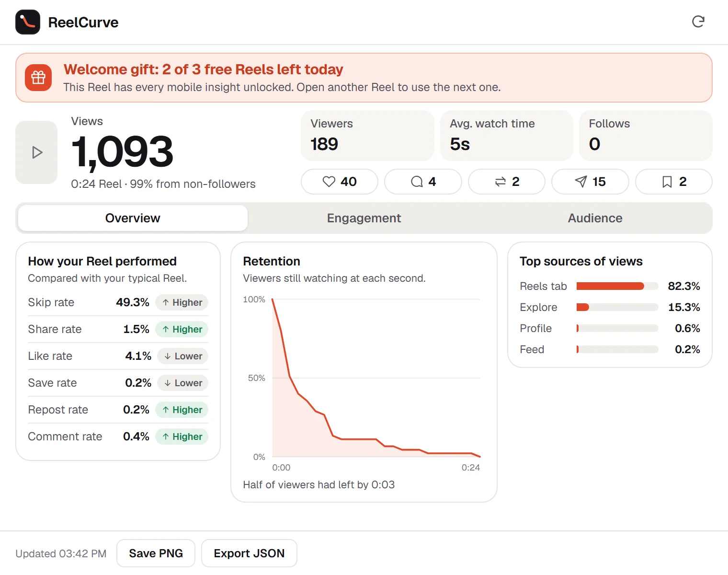Click the 15.3% Explore value
Screen dimensions: 728x575
pos(684,307)
